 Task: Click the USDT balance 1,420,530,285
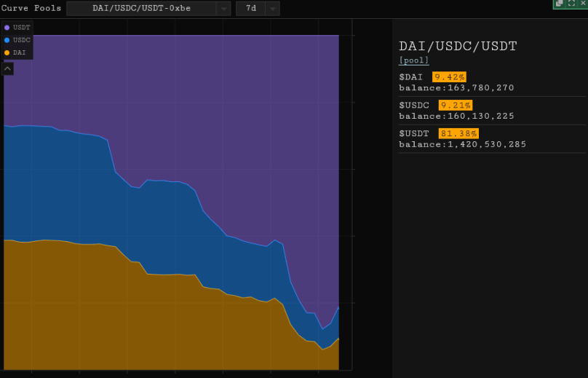click(x=487, y=144)
